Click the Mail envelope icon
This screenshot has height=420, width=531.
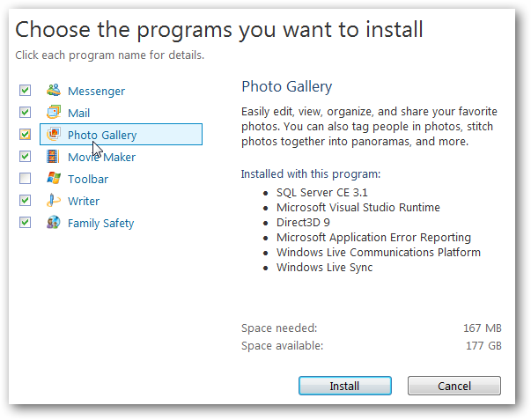pos(53,113)
